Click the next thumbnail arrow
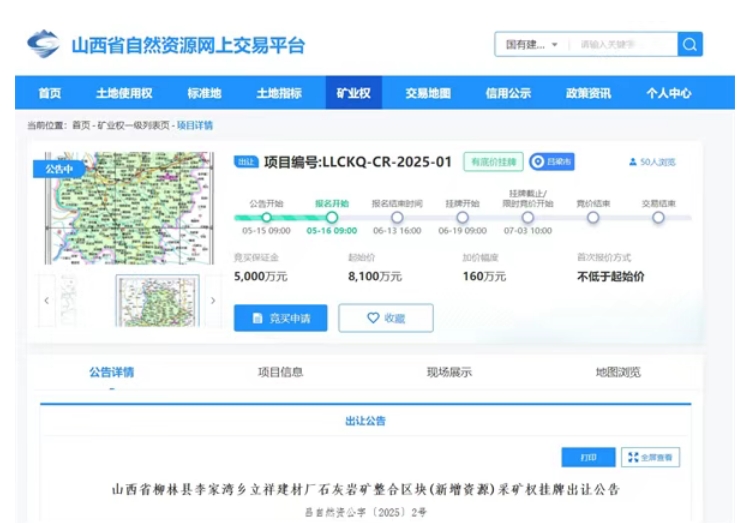The image size is (750, 523). (x=212, y=300)
